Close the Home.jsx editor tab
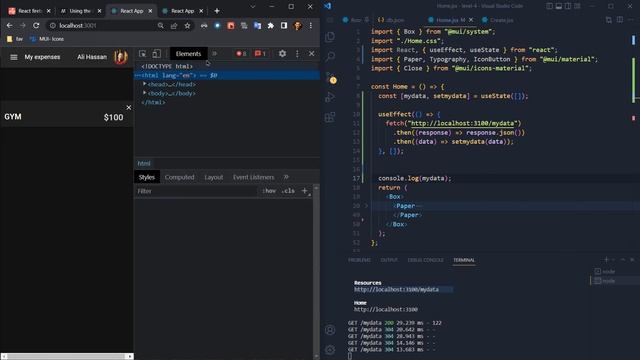Screen dimensions: 640x360 pos(471,20)
